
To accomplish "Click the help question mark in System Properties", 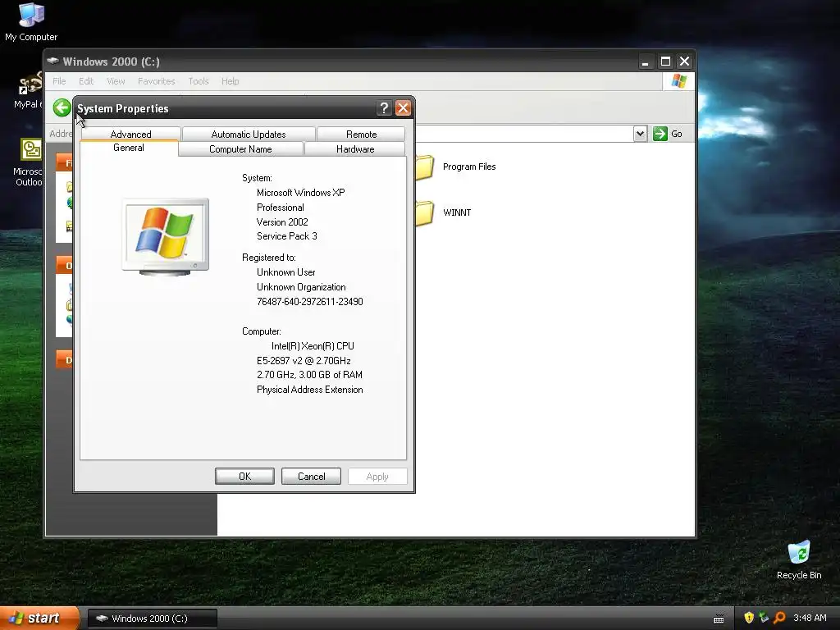I will point(384,108).
